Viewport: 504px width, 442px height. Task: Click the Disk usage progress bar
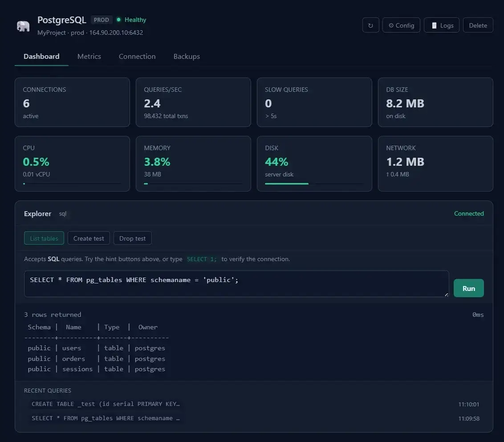[313, 184]
